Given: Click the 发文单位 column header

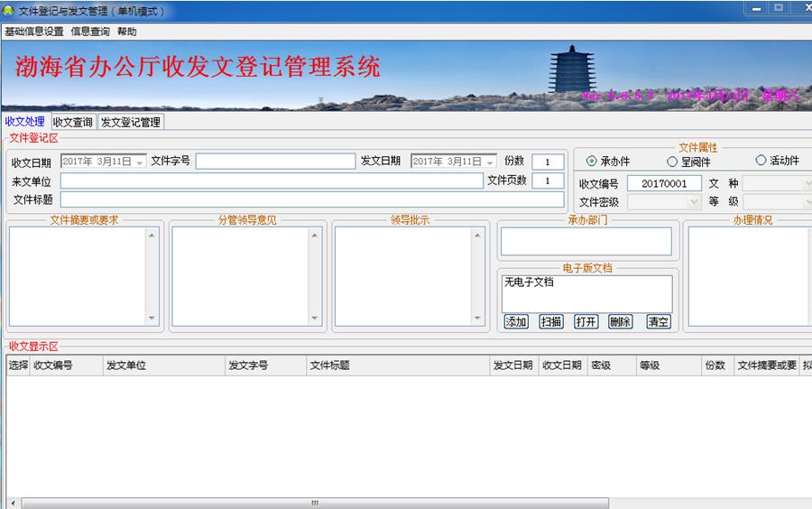Looking at the screenshot, I should click(x=164, y=365).
